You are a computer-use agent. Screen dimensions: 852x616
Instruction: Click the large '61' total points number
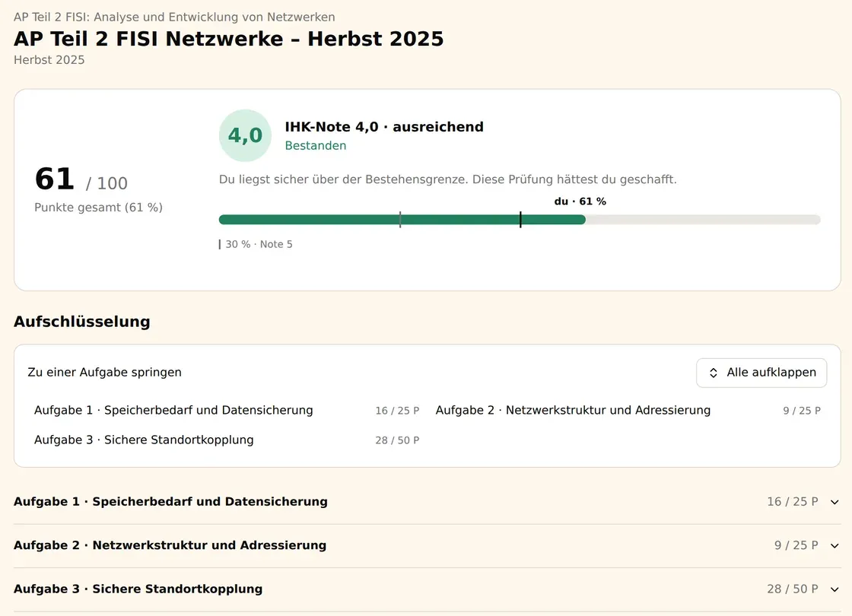(54, 179)
